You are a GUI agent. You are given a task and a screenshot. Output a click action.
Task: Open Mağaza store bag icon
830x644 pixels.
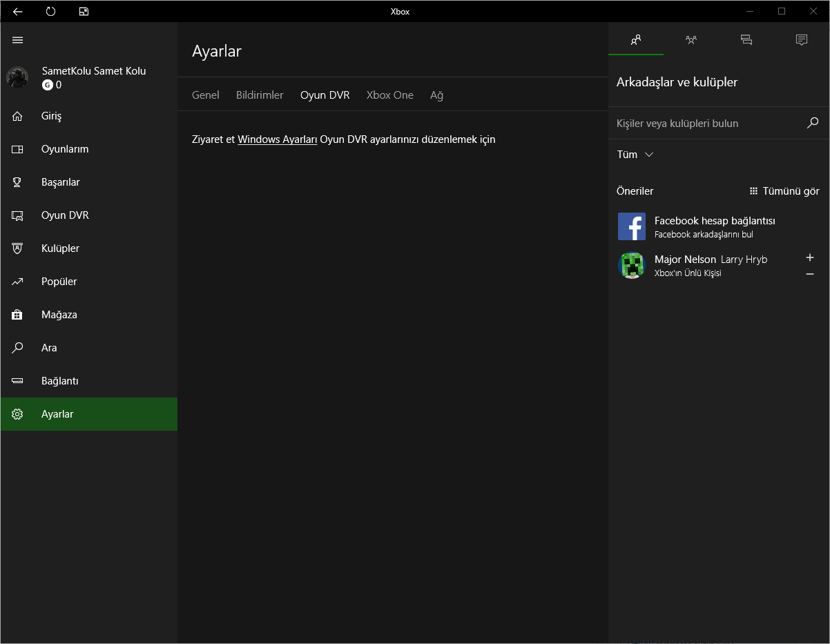[18, 315]
